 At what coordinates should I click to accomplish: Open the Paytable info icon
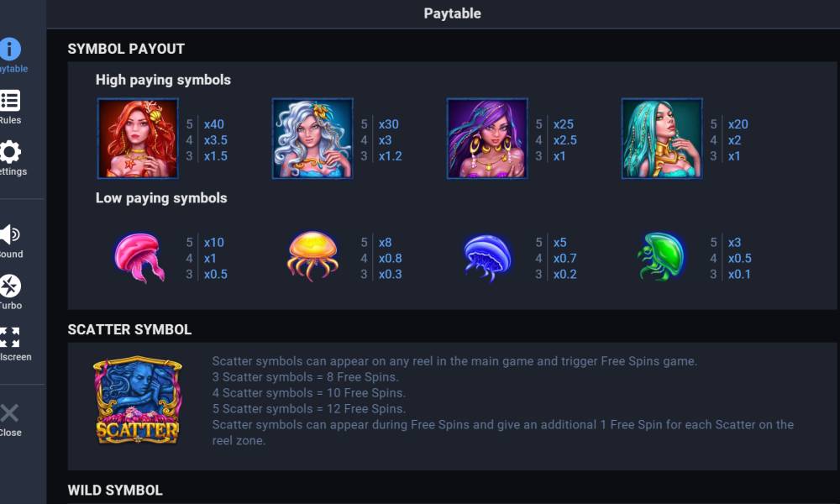click(x=10, y=50)
